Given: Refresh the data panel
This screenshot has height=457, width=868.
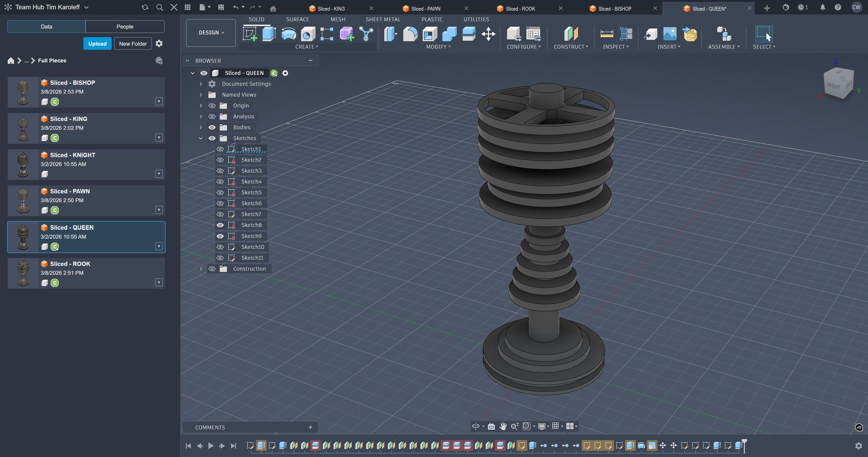Looking at the screenshot, I should (145, 7).
